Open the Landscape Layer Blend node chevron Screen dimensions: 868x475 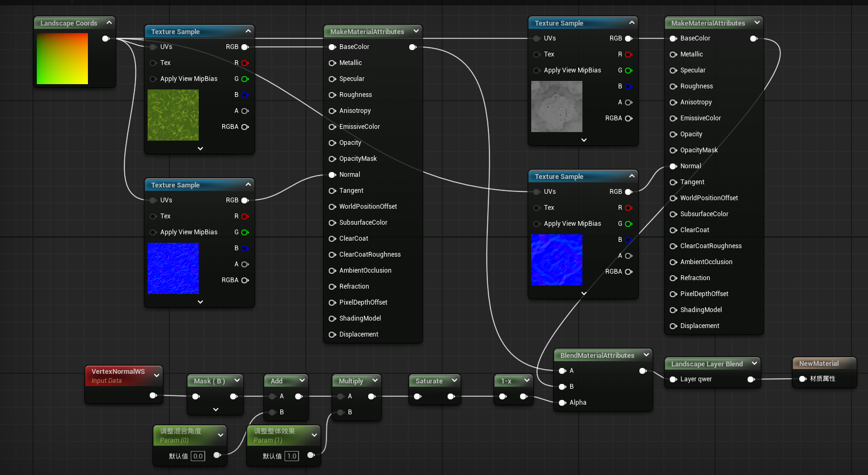tap(755, 364)
